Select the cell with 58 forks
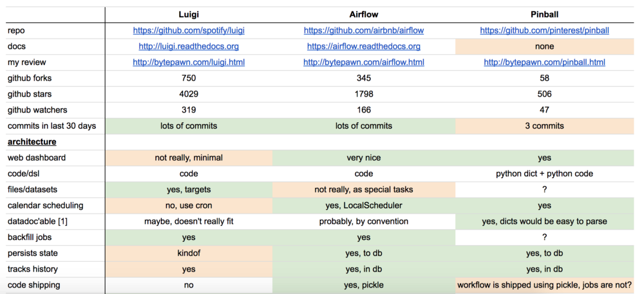 [544, 78]
